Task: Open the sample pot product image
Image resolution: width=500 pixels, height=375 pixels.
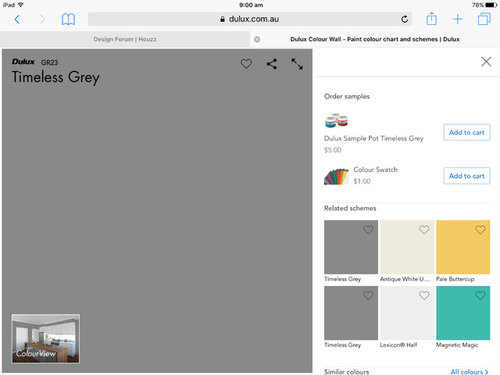Action: coord(337,121)
